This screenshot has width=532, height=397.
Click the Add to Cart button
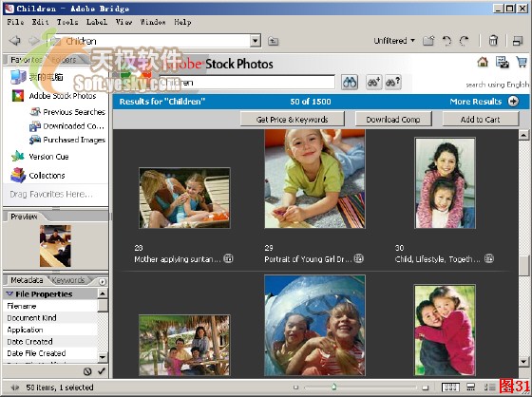(481, 120)
